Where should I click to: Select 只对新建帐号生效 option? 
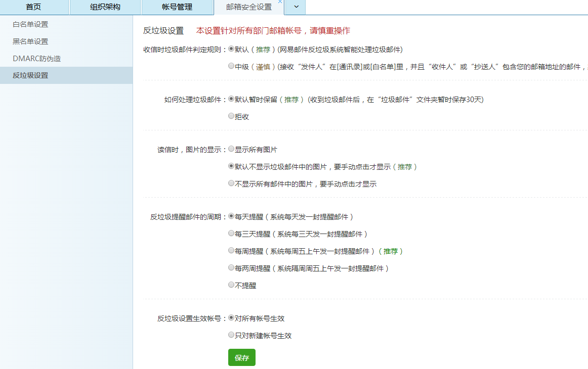pos(231,335)
